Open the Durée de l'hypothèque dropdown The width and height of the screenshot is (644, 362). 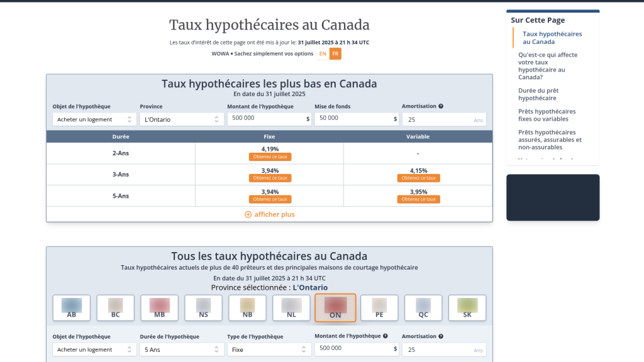click(x=182, y=349)
